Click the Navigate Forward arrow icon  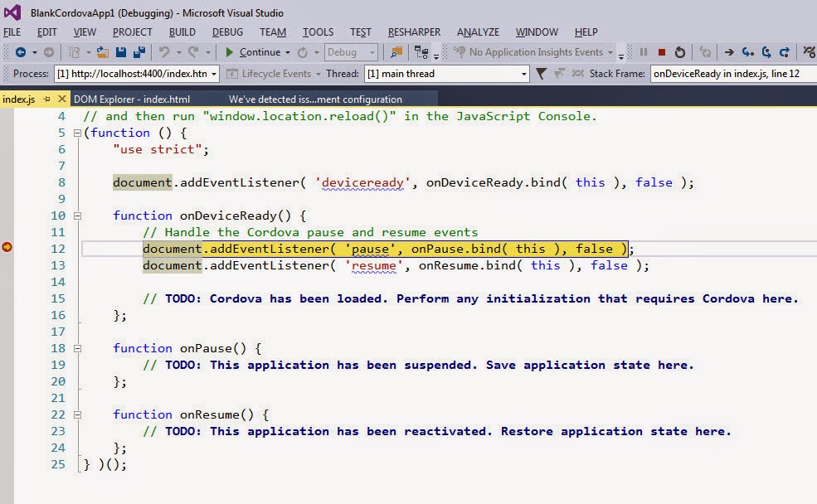tap(48, 52)
